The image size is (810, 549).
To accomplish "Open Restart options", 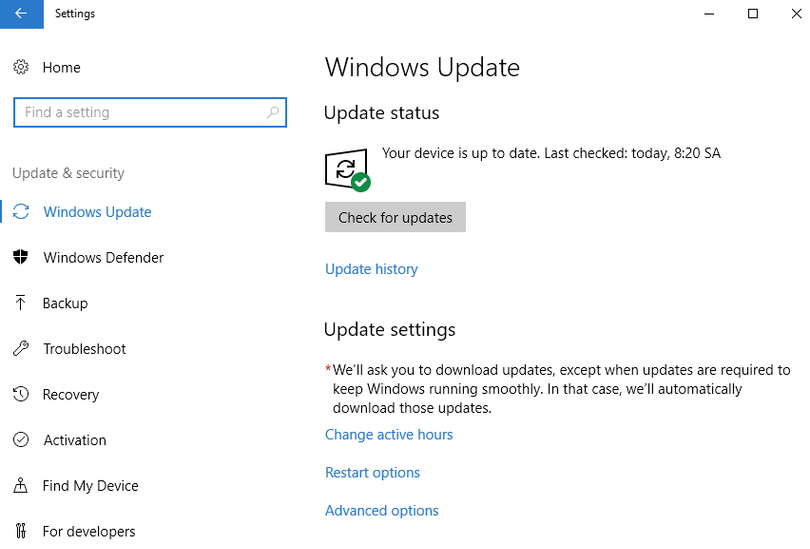I will (372, 473).
